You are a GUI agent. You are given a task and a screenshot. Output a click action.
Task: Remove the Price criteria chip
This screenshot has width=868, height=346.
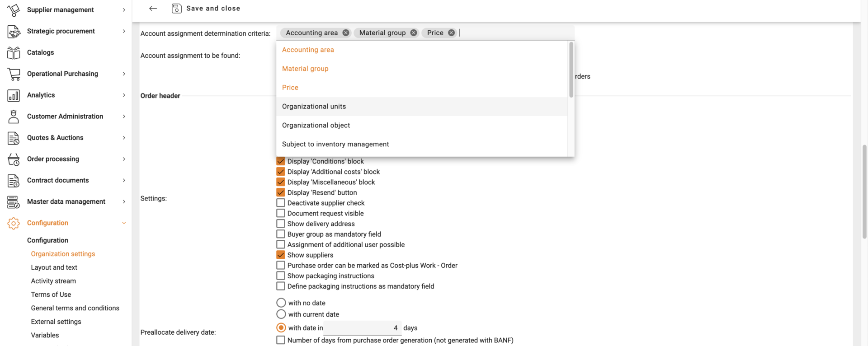pyautogui.click(x=451, y=33)
